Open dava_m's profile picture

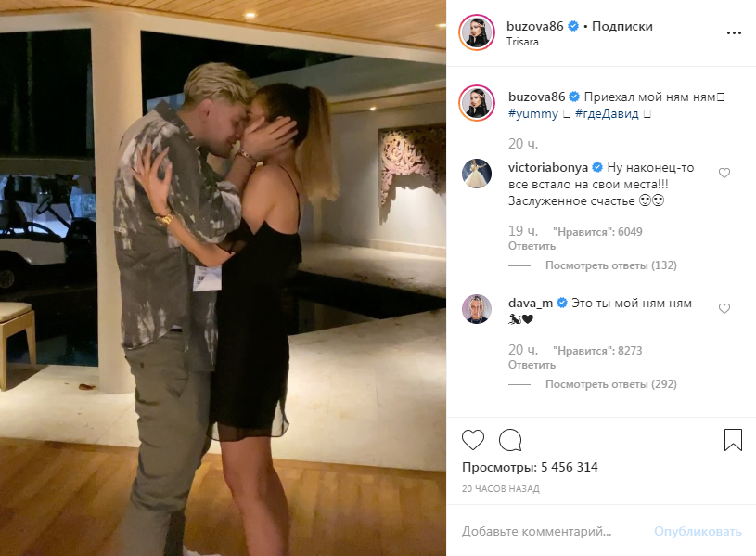(x=477, y=309)
